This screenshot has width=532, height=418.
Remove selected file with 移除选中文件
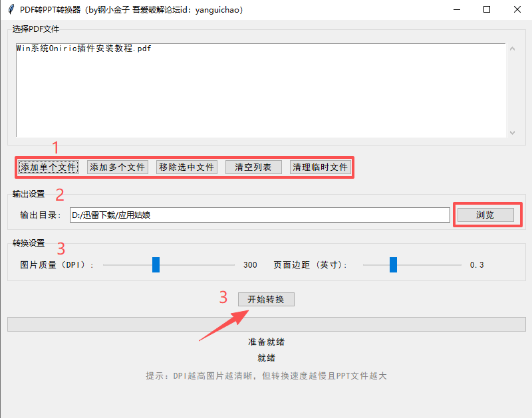[x=186, y=167]
